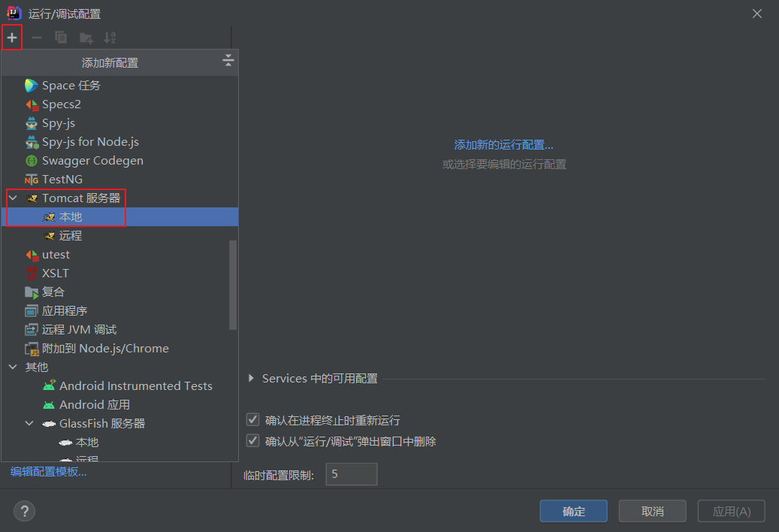This screenshot has height=532, width=779.
Task: Open help with the question mark button
Action: tap(24, 511)
